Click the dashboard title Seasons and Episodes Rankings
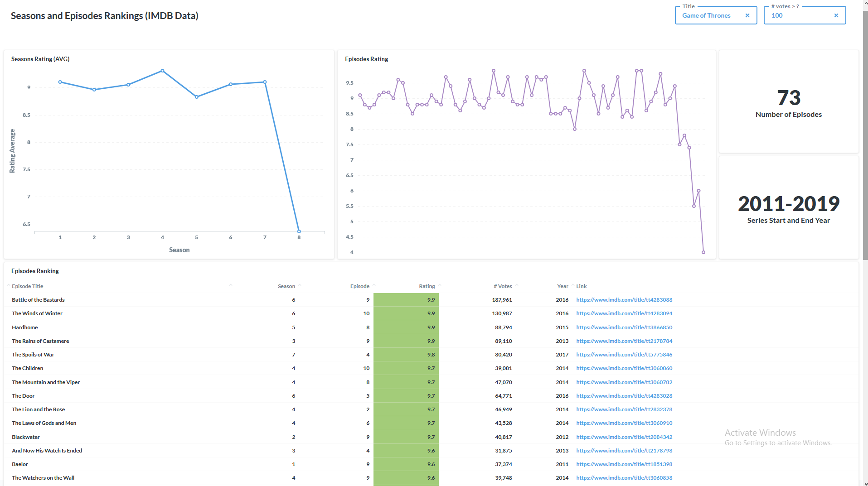Viewport: 868px width, 486px height. click(105, 15)
